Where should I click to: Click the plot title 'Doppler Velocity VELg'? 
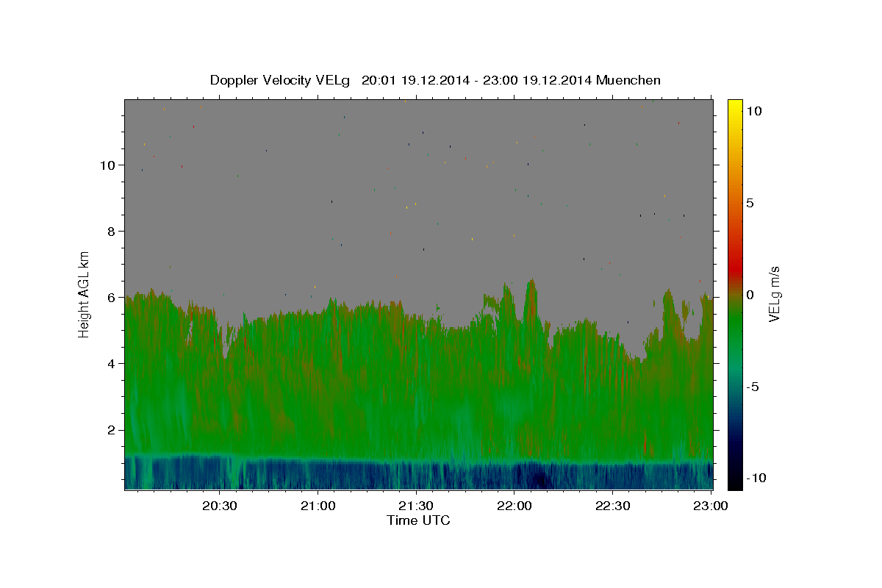click(x=280, y=80)
